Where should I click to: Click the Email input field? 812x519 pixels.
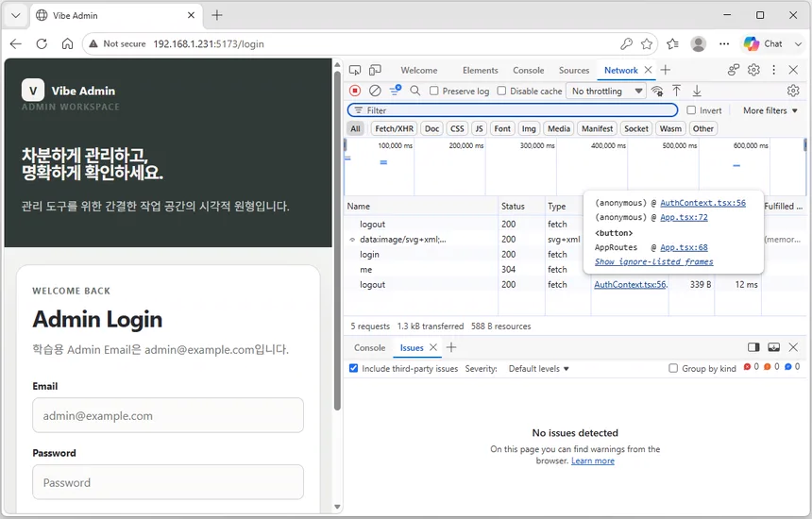tap(168, 415)
